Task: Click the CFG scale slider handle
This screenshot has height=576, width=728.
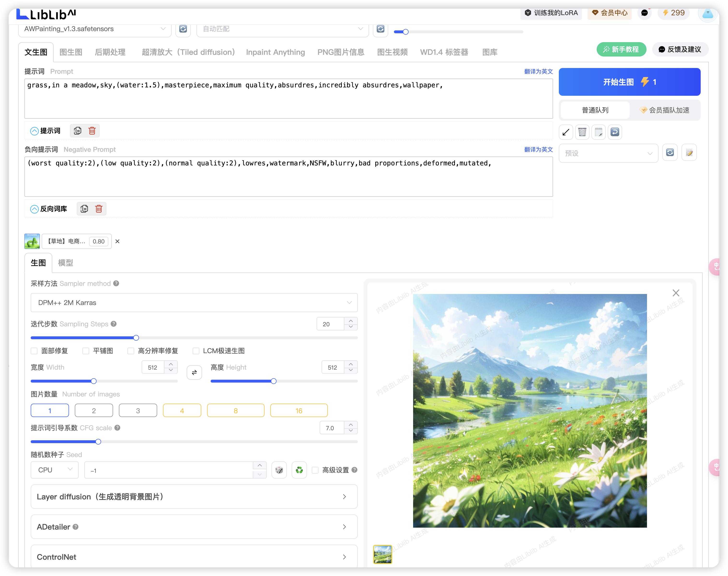Action: tap(98, 442)
